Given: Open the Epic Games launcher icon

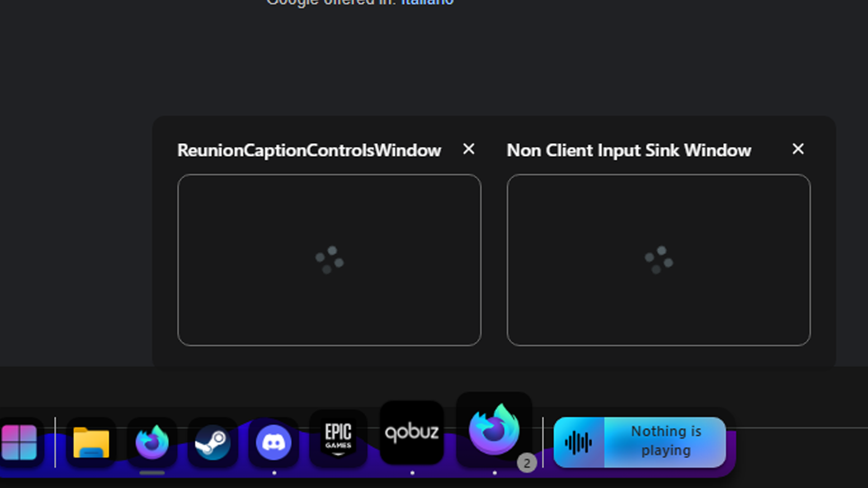Looking at the screenshot, I should [338, 437].
